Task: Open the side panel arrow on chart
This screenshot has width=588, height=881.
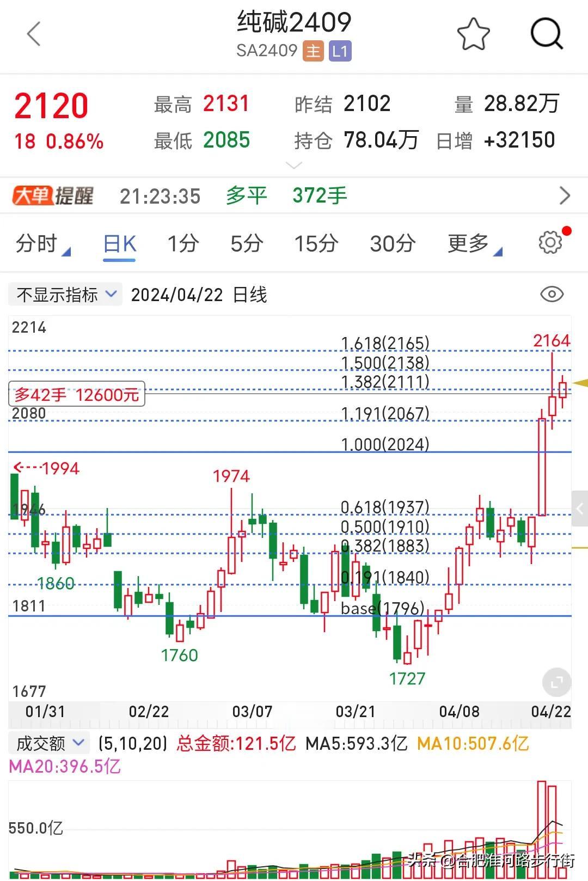Action: coord(580,509)
